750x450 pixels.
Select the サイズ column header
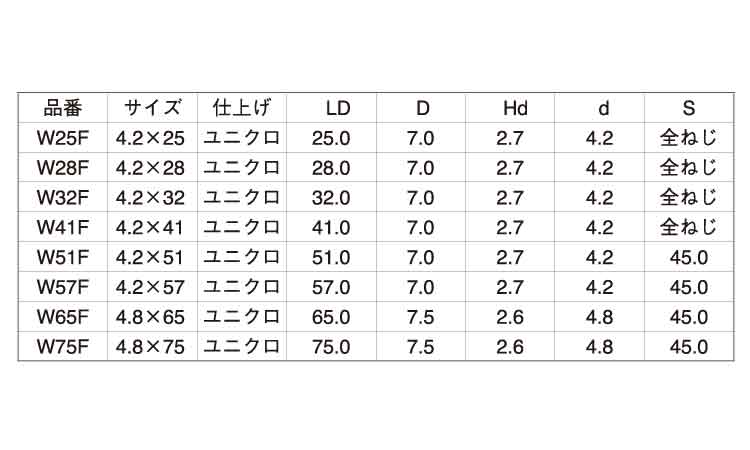152,108
